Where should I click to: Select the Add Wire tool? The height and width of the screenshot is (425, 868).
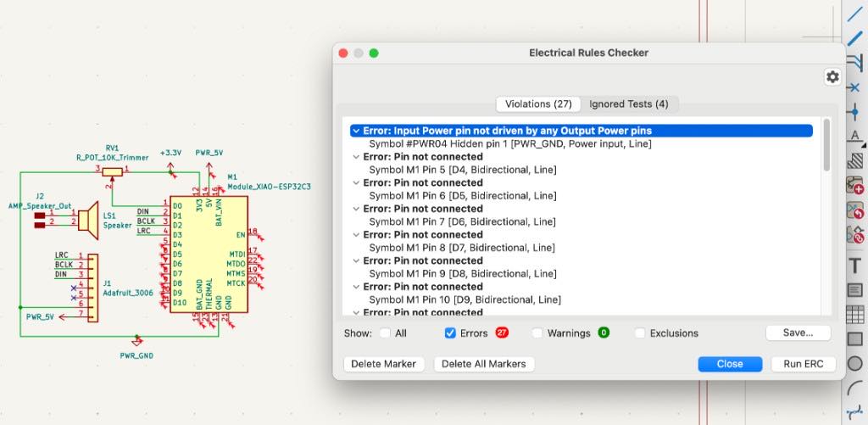pos(855,13)
